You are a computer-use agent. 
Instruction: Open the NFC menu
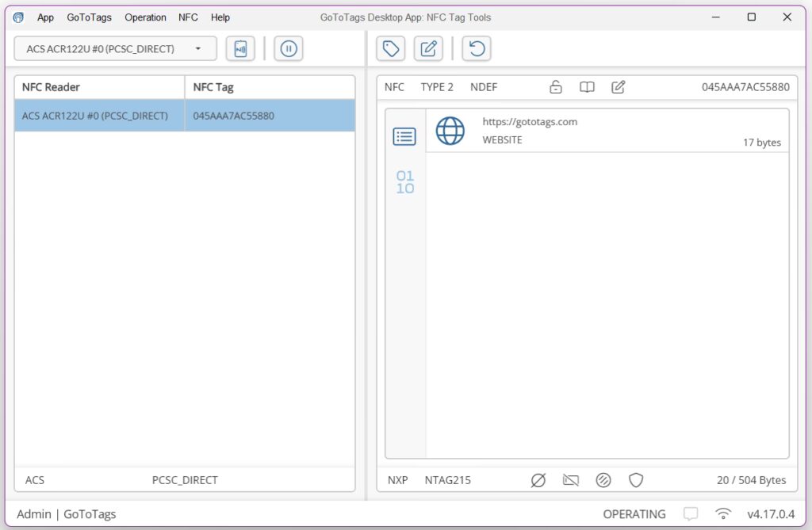pyautogui.click(x=188, y=17)
